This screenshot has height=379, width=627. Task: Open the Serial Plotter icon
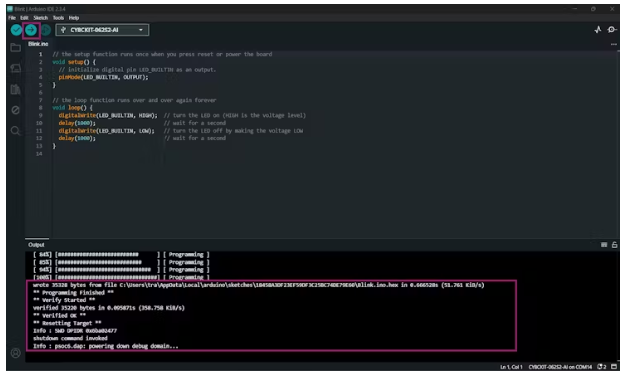pos(598,30)
